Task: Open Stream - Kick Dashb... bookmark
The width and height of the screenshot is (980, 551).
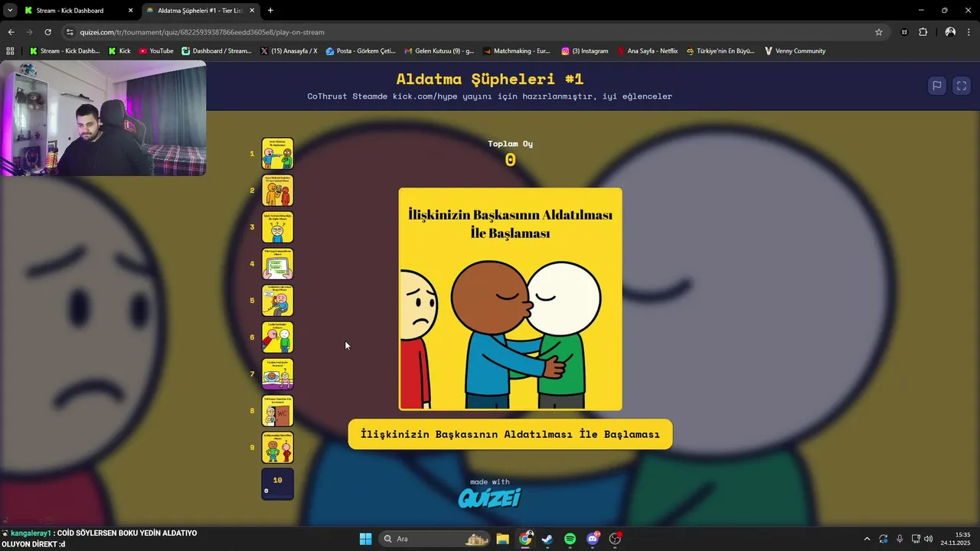Action: (64, 51)
